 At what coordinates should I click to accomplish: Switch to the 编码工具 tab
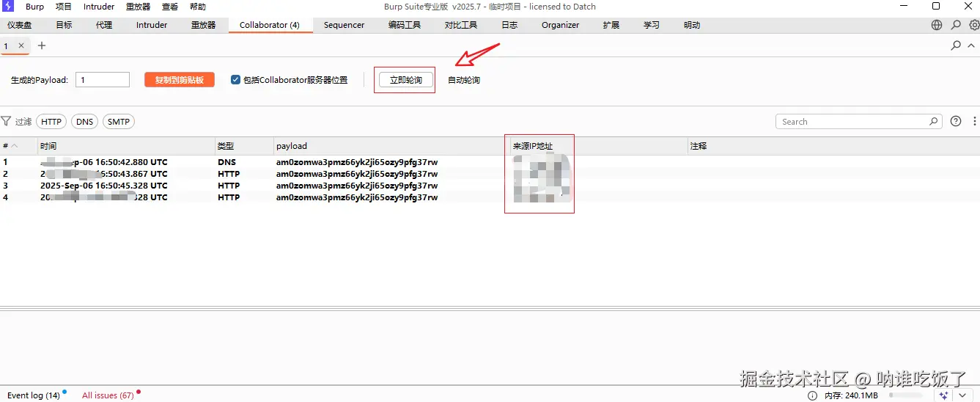405,25
